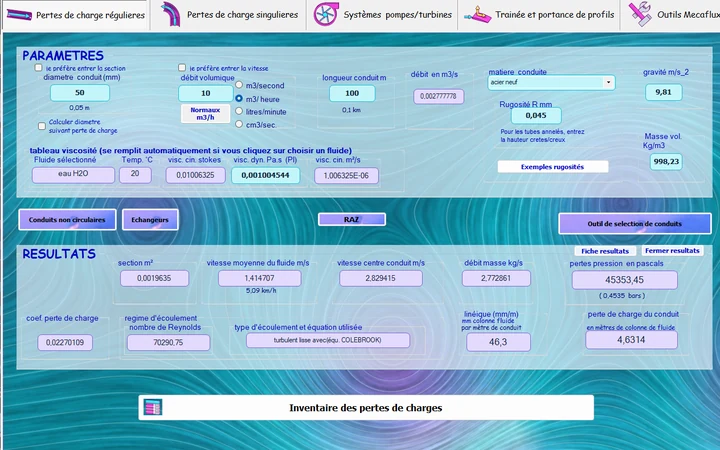The height and width of the screenshot is (450, 720).
Task: Click the Trainée et portance profile icon
Action: tap(478, 14)
